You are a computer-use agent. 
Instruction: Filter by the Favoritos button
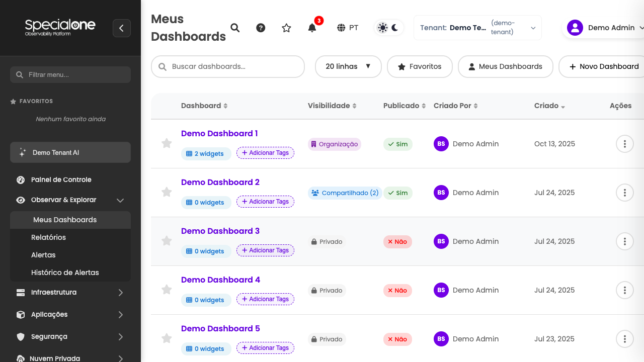(420, 66)
